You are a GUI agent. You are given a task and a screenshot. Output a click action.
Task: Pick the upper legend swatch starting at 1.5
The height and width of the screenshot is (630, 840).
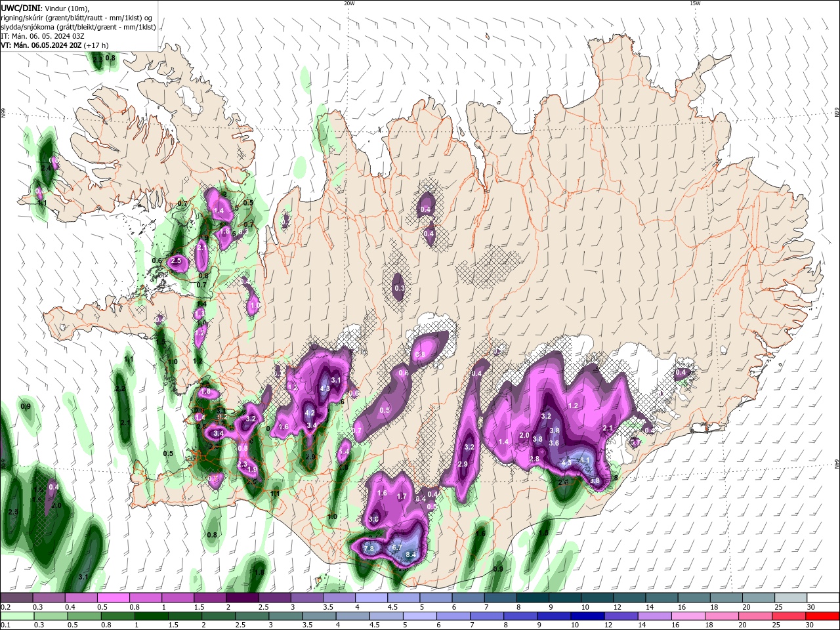210,598
